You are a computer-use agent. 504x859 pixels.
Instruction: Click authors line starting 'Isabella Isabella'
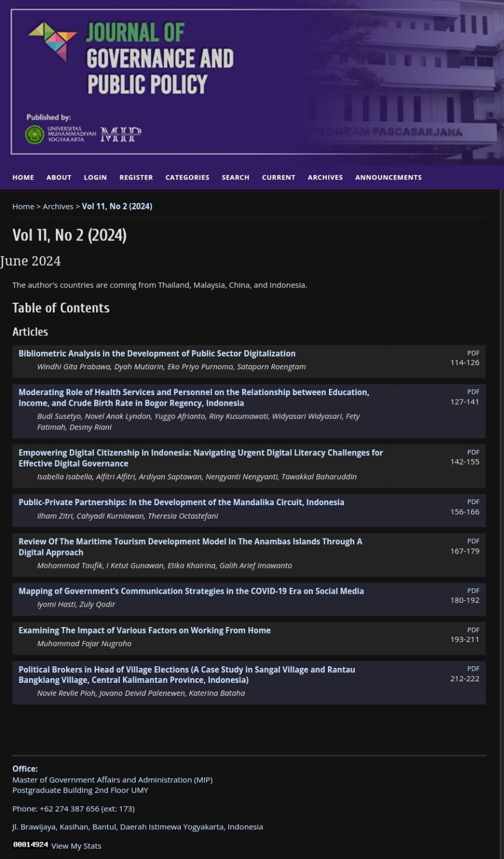197,477
